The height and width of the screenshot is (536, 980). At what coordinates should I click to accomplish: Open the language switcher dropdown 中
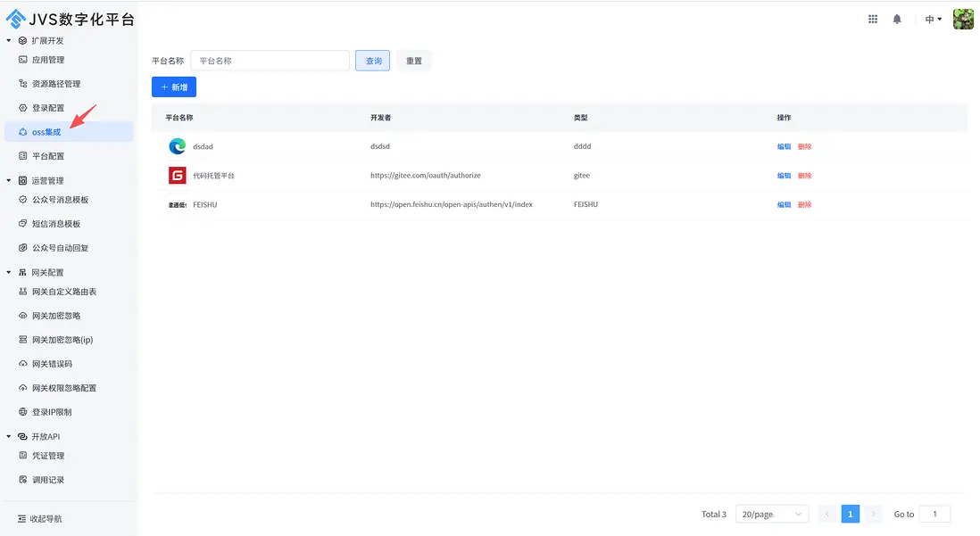click(933, 20)
